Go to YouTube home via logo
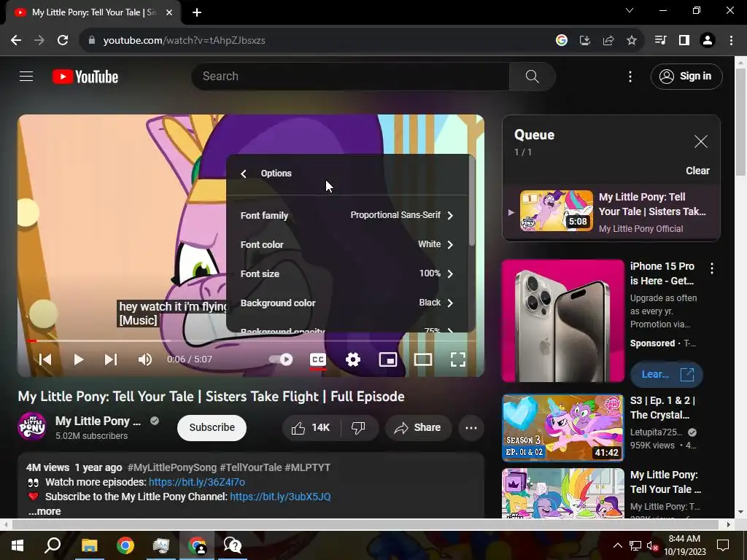This screenshot has height=560, width=747. point(85,77)
